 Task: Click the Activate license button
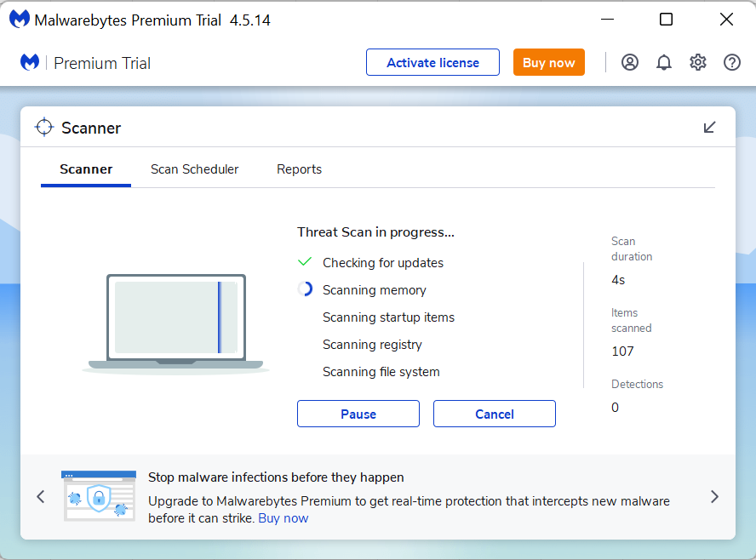pyautogui.click(x=432, y=62)
